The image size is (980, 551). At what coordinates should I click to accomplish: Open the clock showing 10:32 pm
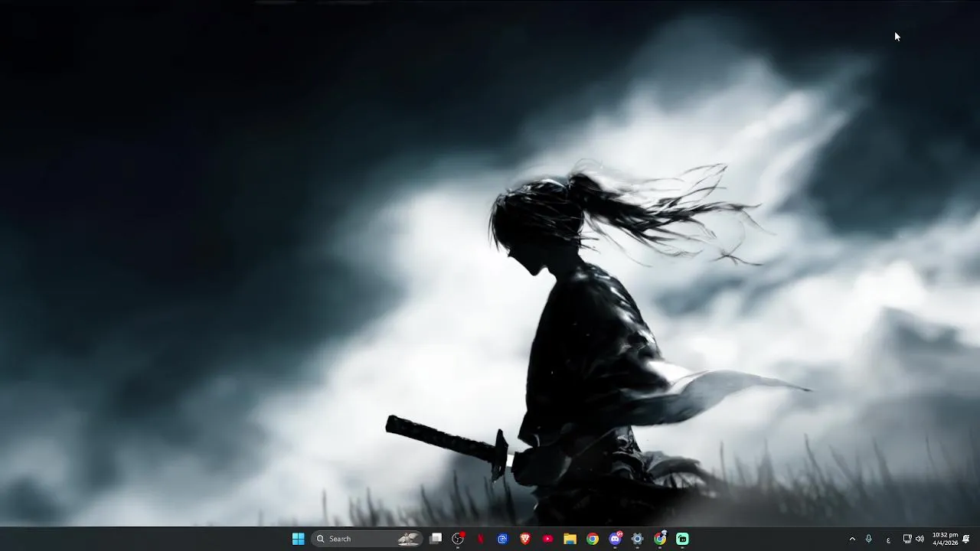[945, 539]
